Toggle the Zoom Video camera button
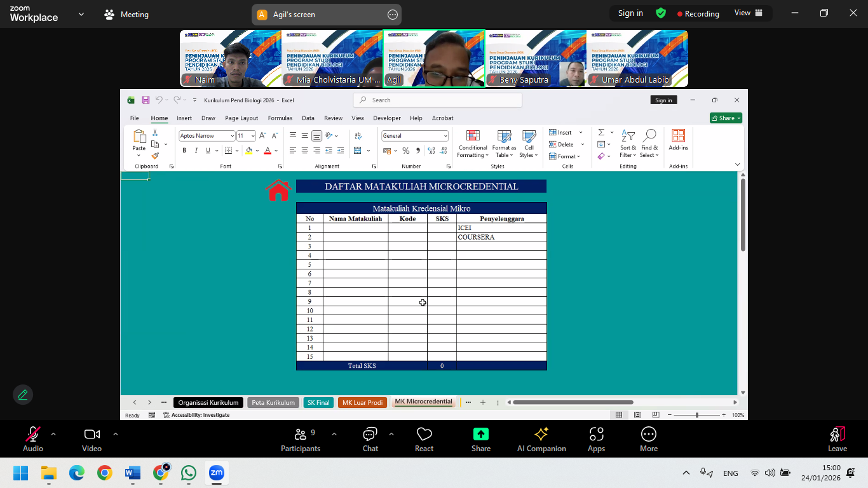Screen dimensions: 868x488 click(x=92, y=435)
